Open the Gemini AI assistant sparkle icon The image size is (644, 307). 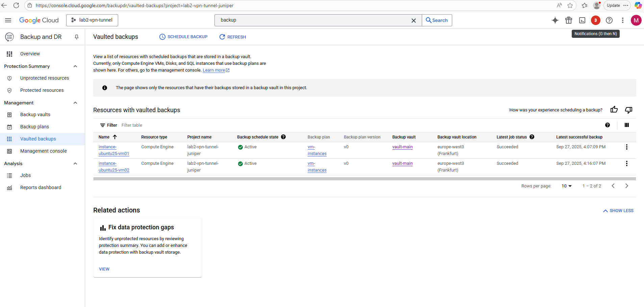(x=555, y=20)
